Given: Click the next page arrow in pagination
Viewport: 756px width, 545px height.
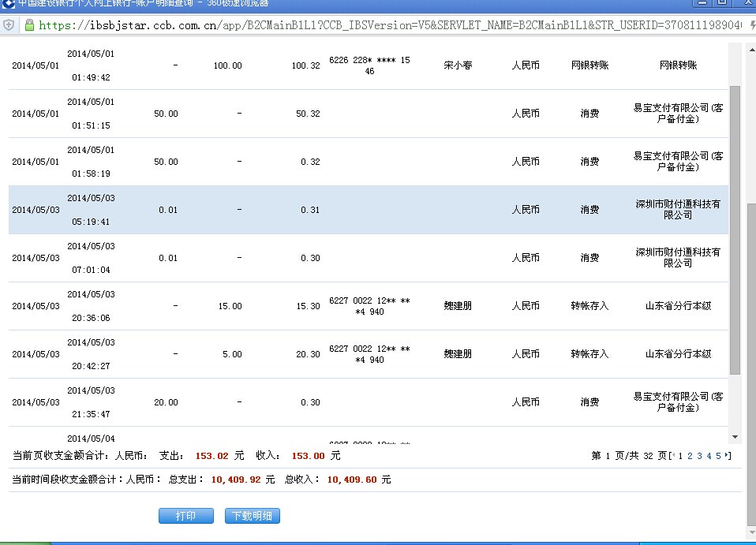Looking at the screenshot, I should pos(728,456).
